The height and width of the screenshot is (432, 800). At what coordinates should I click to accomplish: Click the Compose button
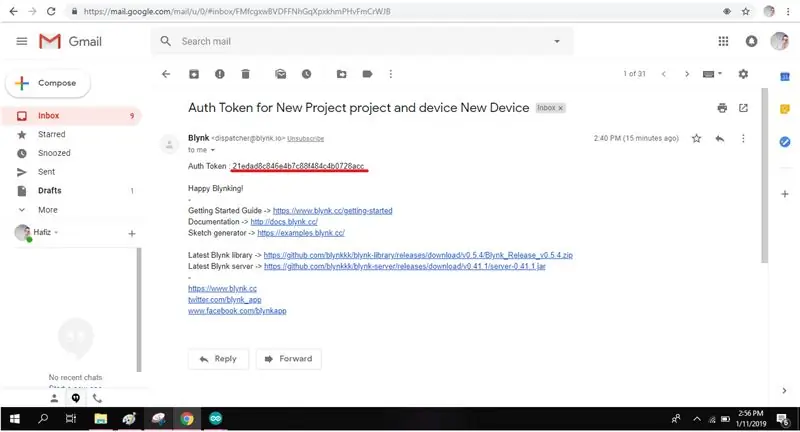click(x=48, y=83)
